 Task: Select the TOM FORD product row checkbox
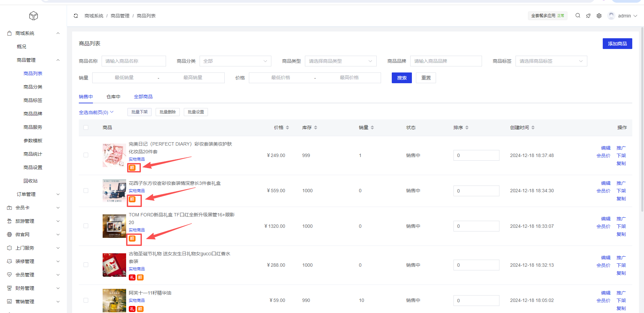(x=86, y=226)
